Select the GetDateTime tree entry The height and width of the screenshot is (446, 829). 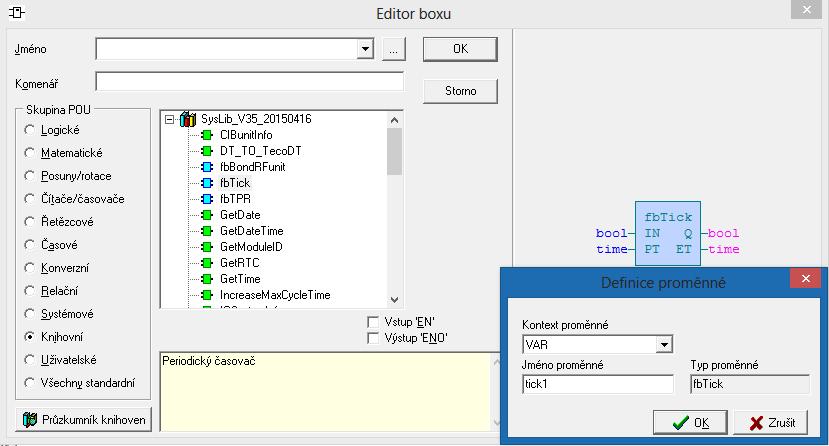pyautogui.click(x=252, y=231)
